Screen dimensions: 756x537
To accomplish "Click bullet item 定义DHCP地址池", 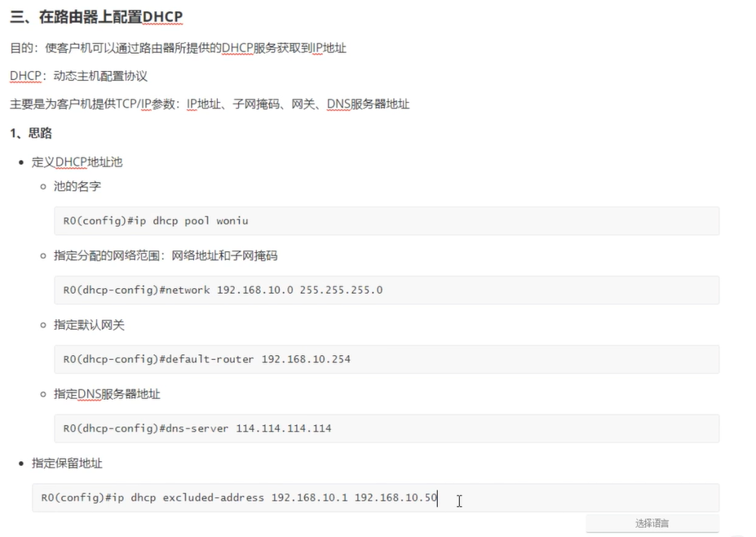I will pyautogui.click(x=77, y=162).
